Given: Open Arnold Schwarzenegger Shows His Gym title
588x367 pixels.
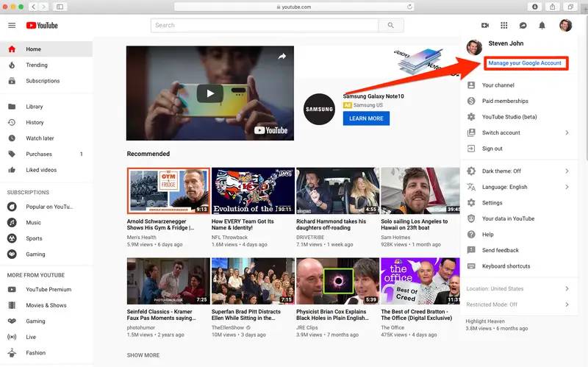Looking at the screenshot, I should (x=160, y=224).
